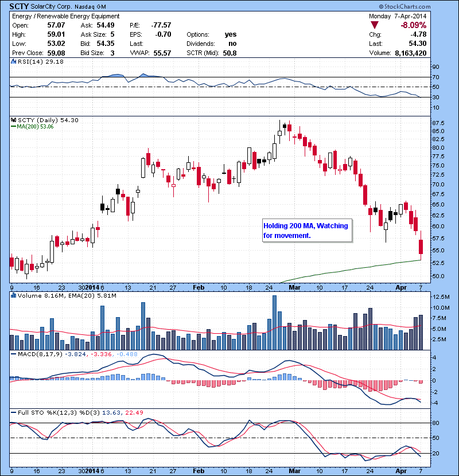Click the SCTY ticker symbol title
The width and height of the screenshot is (459, 476).
pyautogui.click(x=19, y=6)
